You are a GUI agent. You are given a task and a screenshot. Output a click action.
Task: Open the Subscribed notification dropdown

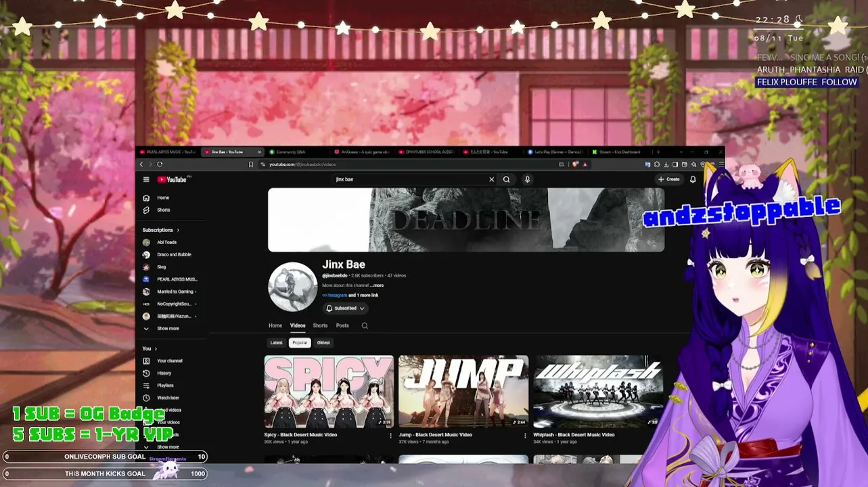click(x=345, y=308)
